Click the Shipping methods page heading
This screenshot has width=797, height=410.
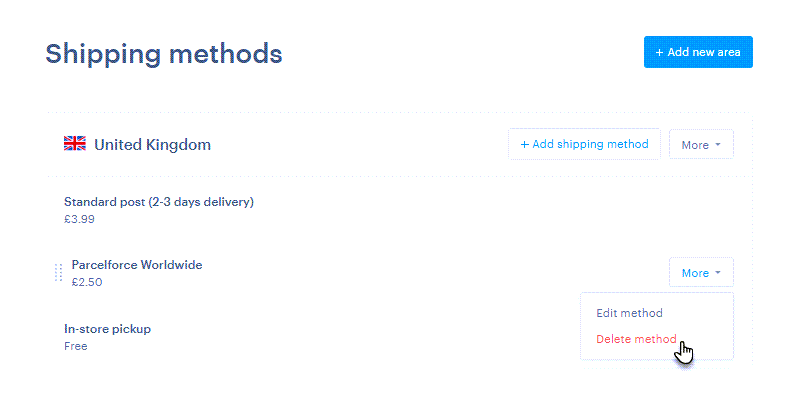point(164,54)
